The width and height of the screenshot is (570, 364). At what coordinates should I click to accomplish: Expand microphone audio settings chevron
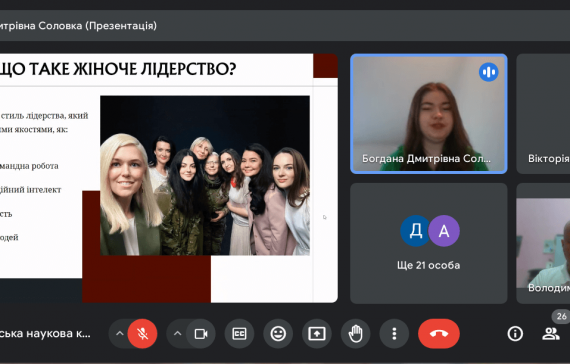click(119, 333)
